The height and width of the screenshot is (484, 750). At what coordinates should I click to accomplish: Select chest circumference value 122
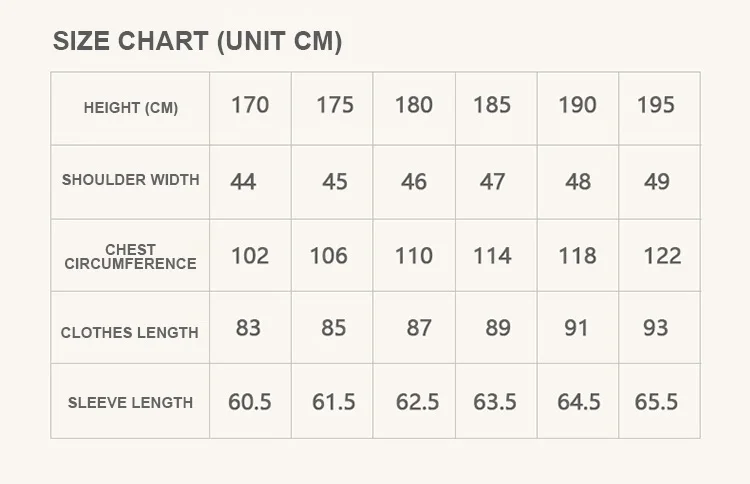662,256
